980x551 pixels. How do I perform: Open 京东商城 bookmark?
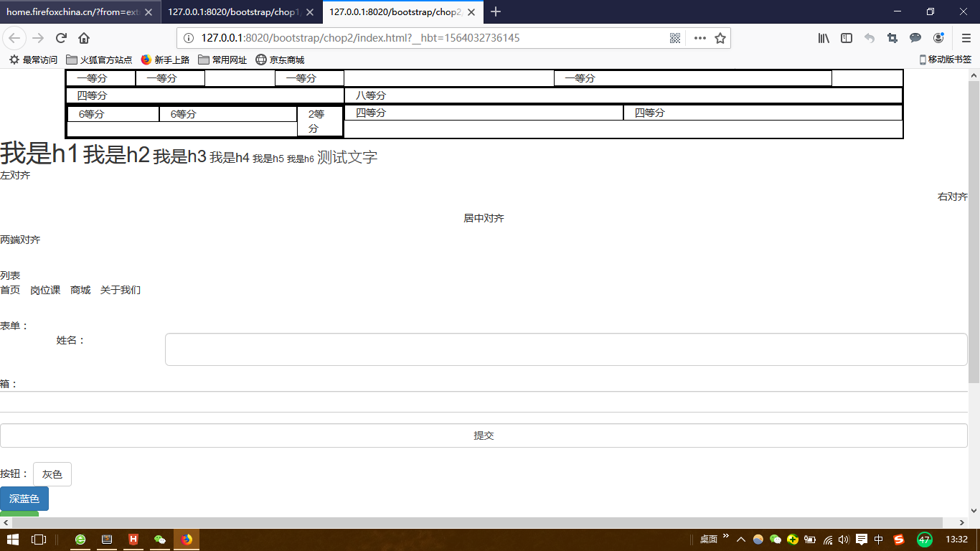click(x=280, y=60)
